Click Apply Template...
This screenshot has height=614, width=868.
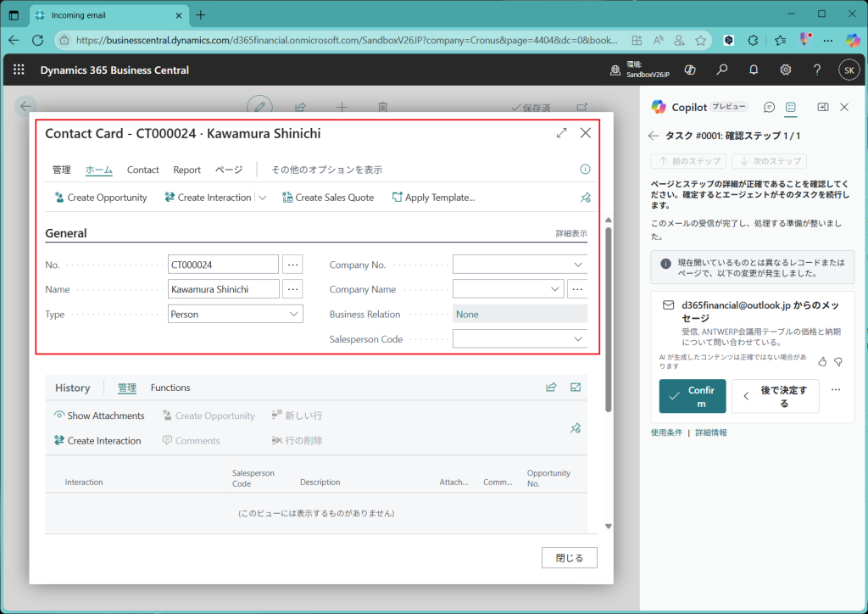pyautogui.click(x=433, y=198)
